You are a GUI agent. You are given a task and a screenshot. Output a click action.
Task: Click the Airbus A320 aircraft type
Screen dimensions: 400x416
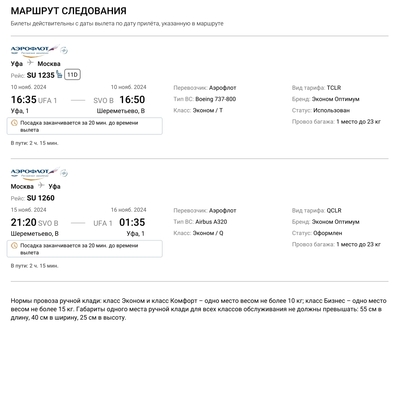211,222
